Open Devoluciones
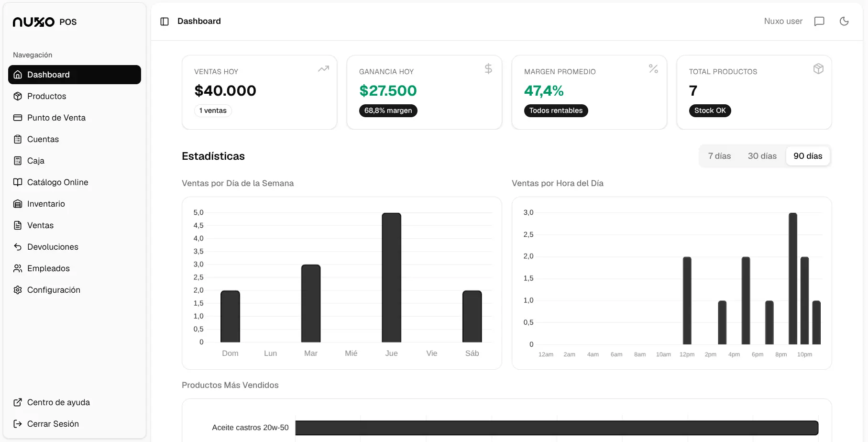 75,247
